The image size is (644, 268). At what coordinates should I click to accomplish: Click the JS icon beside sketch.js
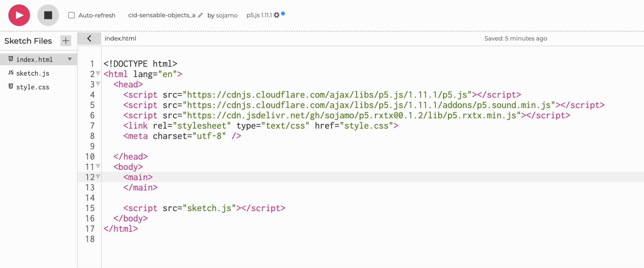click(11, 73)
